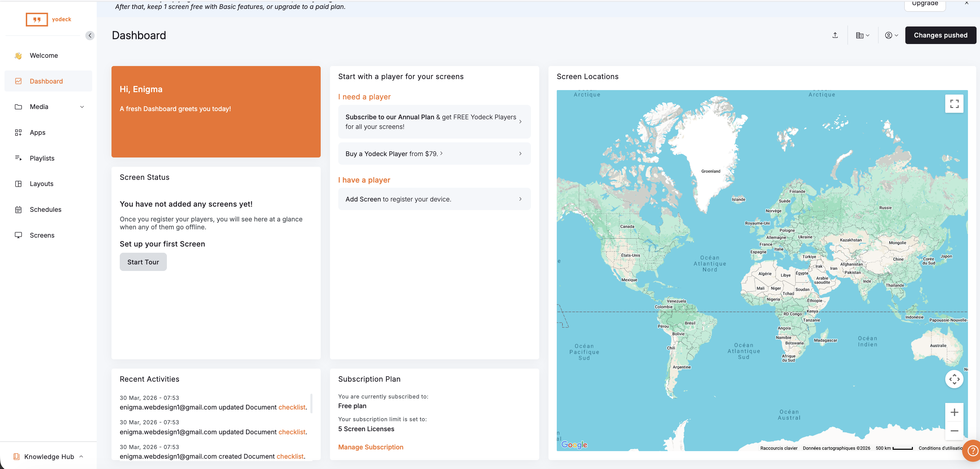Zoom out on the map
Image resolution: width=980 pixels, height=469 pixels.
tap(954, 431)
